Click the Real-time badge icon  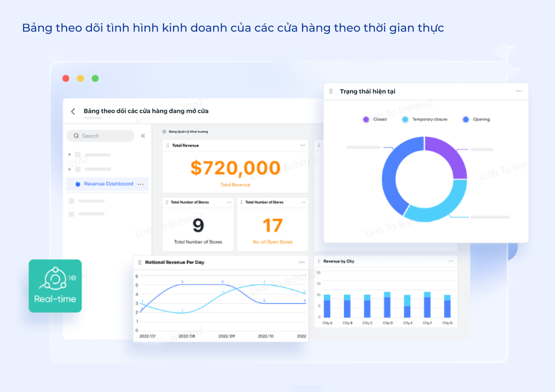click(x=55, y=286)
